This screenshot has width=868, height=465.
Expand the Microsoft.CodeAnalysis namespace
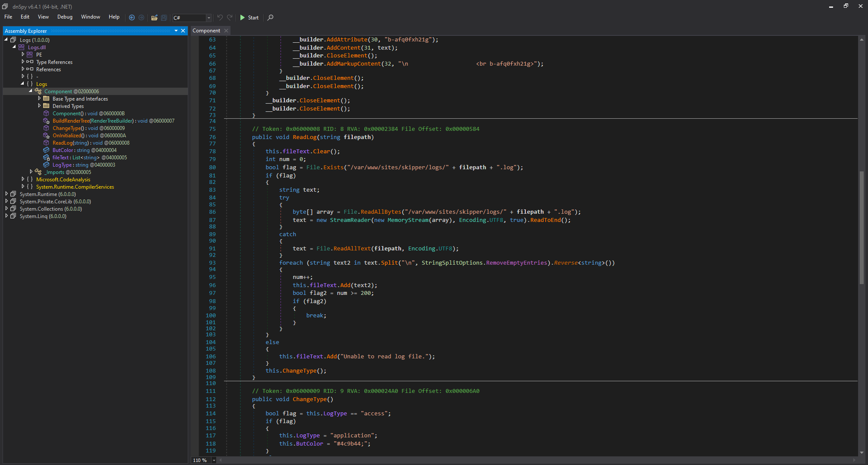pyautogui.click(x=23, y=179)
